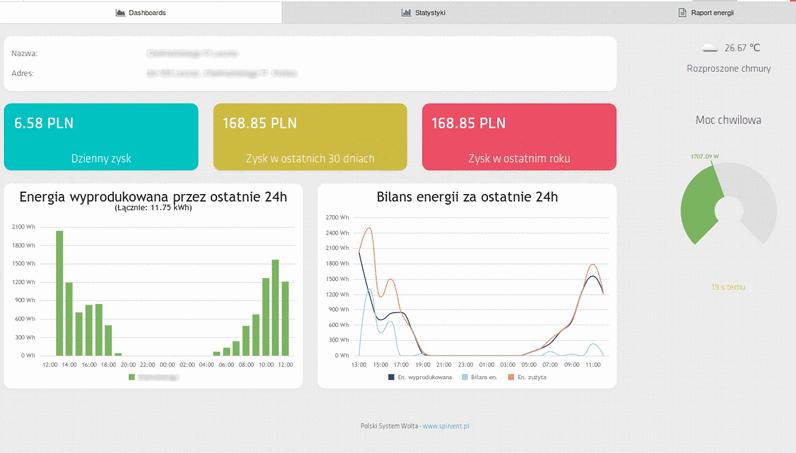Click the Nazwa: label
The height and width of the screenshot is (453, 796).
click(24, 53)
